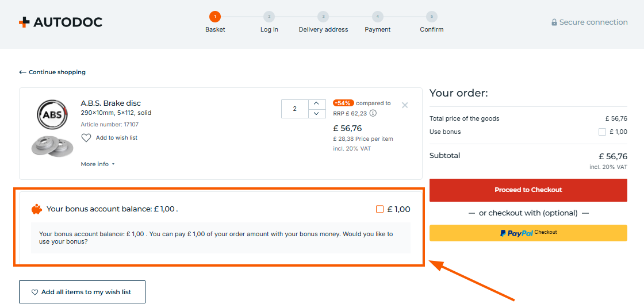This screenshot has width=644, height=308.
Task: Click the Secure connection lock icon
Action: (x=554, y=22)
